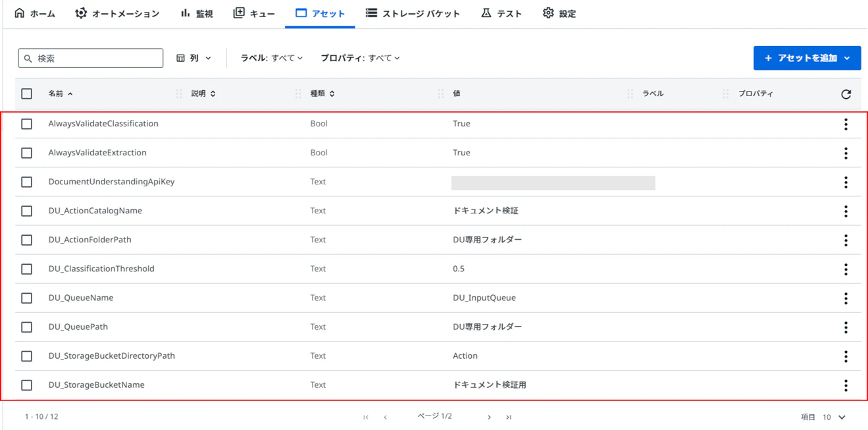Check the AlwaysValidateClassification row
868x430 pixels.
[26, 124]
